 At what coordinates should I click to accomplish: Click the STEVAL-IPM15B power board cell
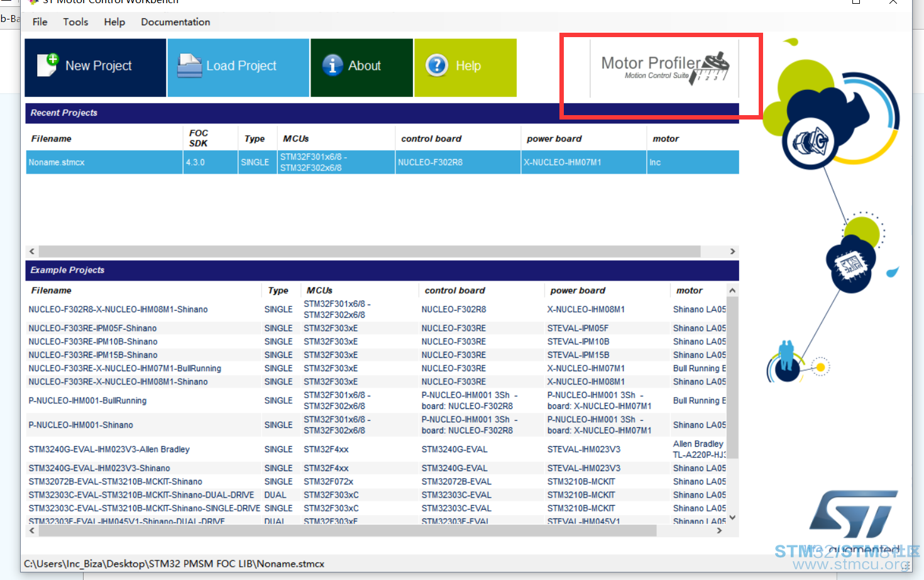pyautogui.click(x=578, y=355)
